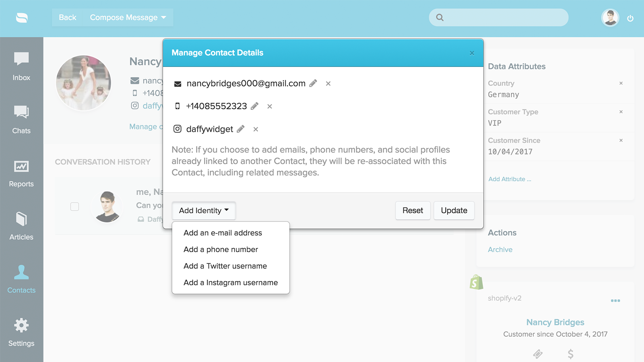Expand the Add Identity dropdown

pos(204,210)
